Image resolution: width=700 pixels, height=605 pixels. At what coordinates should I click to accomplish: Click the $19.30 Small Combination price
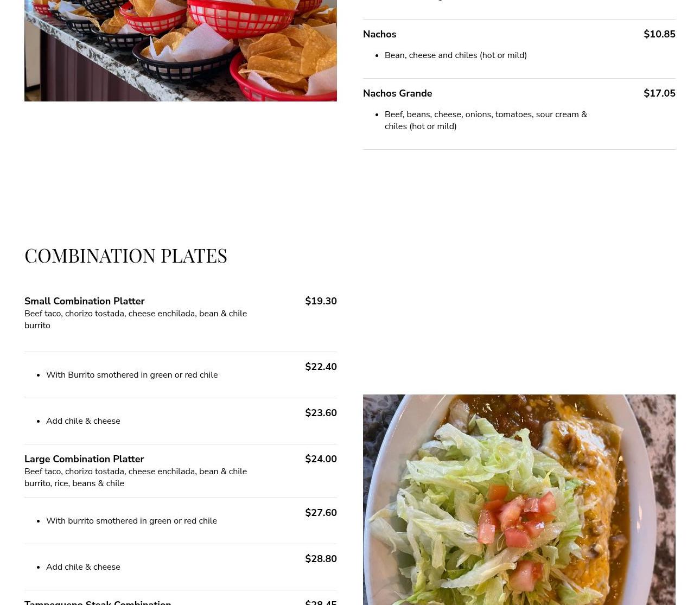point(321,301)
